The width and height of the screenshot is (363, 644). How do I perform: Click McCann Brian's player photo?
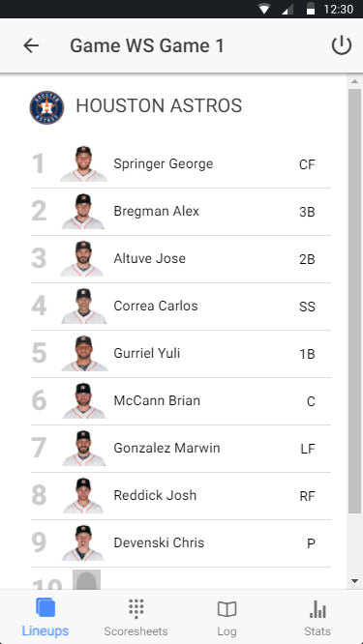(x=83, y=401)
